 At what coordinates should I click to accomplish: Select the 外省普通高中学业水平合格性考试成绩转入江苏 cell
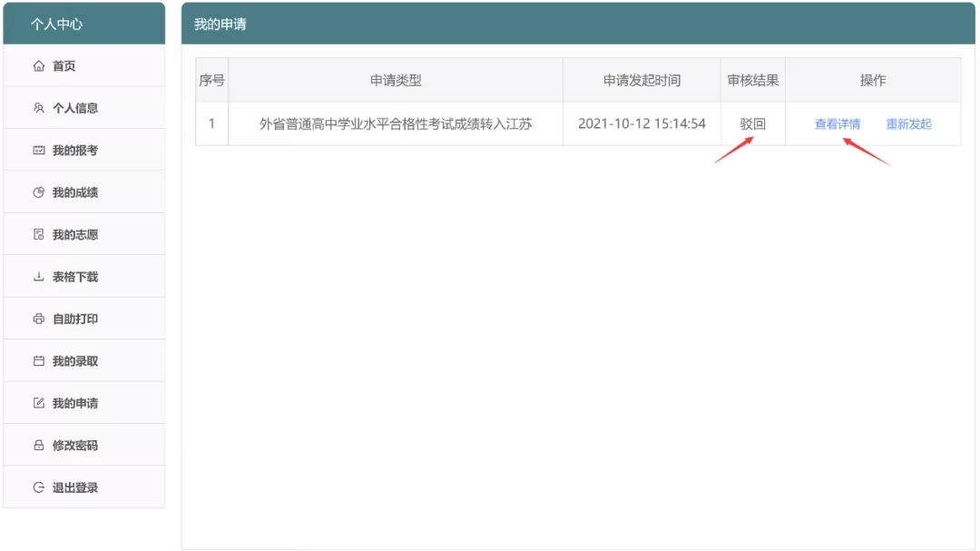coord(396,124)
